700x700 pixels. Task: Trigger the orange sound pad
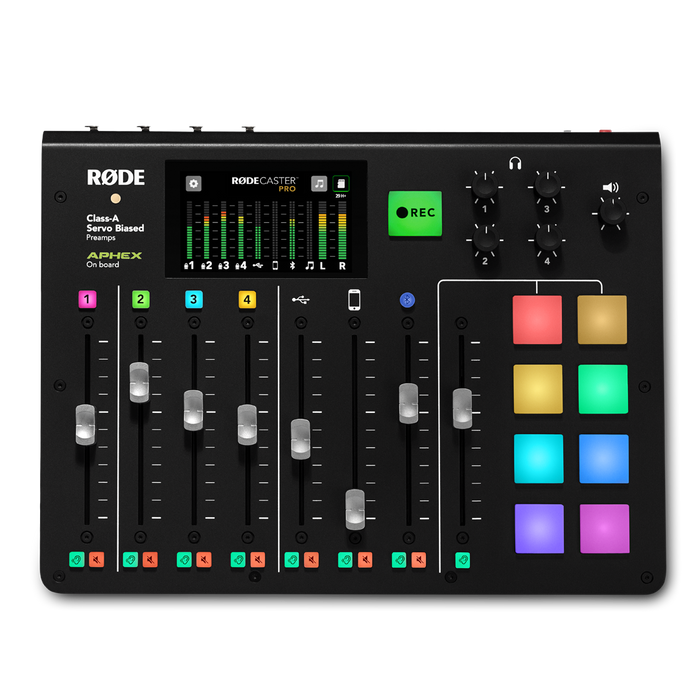pyautogui.click(x=602, y=320)
